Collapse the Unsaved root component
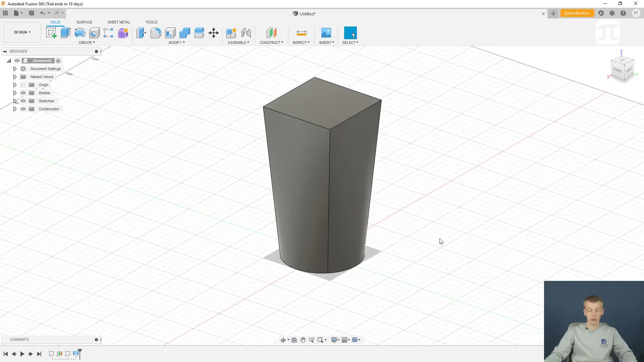 pos(9,61)
